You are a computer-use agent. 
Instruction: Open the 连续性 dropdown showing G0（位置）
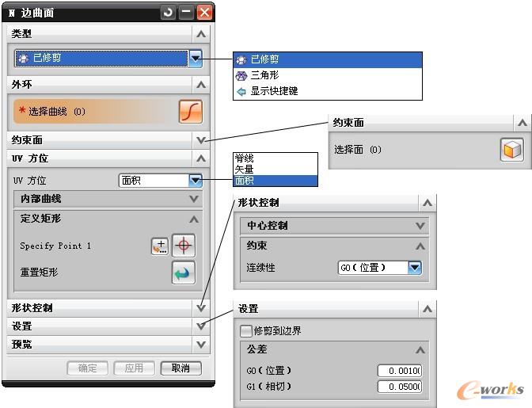[415, 268]
